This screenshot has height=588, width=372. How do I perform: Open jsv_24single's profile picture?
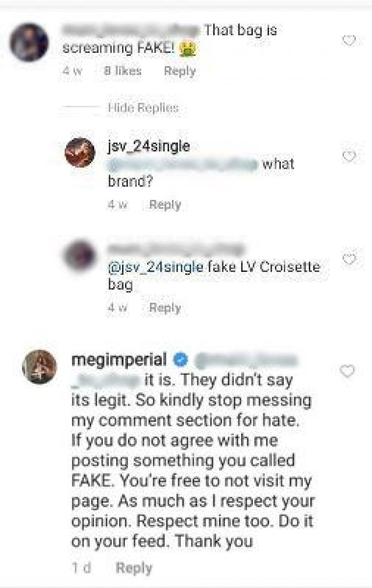coord(80,152)
